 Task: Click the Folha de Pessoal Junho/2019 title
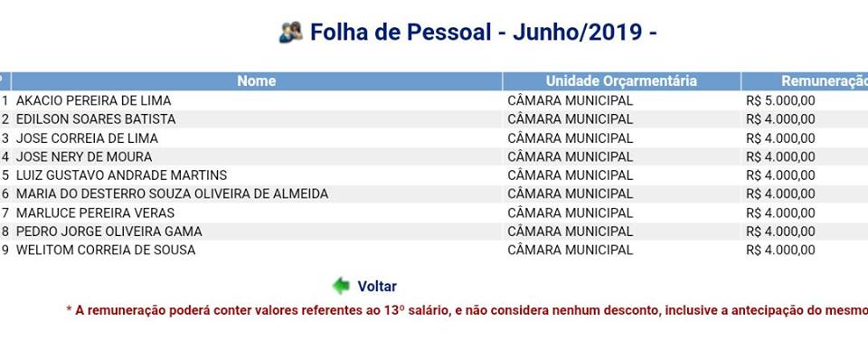pos(483,33)
